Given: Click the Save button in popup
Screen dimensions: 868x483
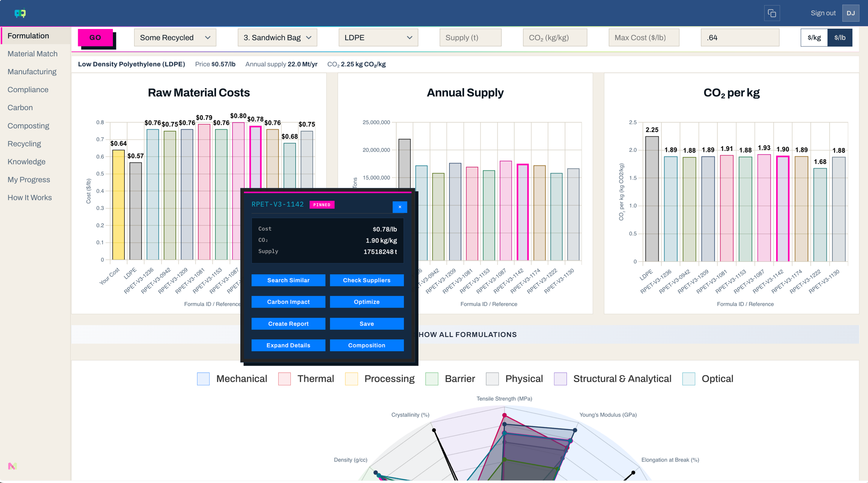Looking at the screenshot, I should (x=367, y=324).
